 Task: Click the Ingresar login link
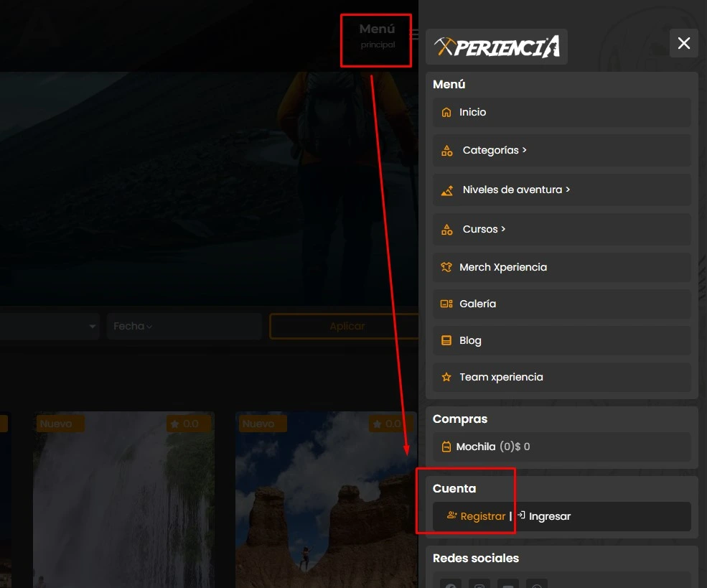click(x=549, y=516)
